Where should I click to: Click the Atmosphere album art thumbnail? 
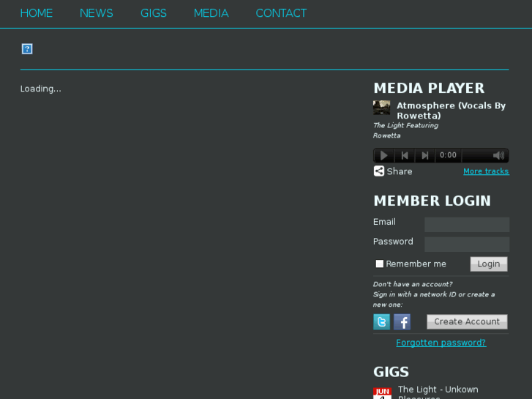pyautogui.click(x=381, y=108)
